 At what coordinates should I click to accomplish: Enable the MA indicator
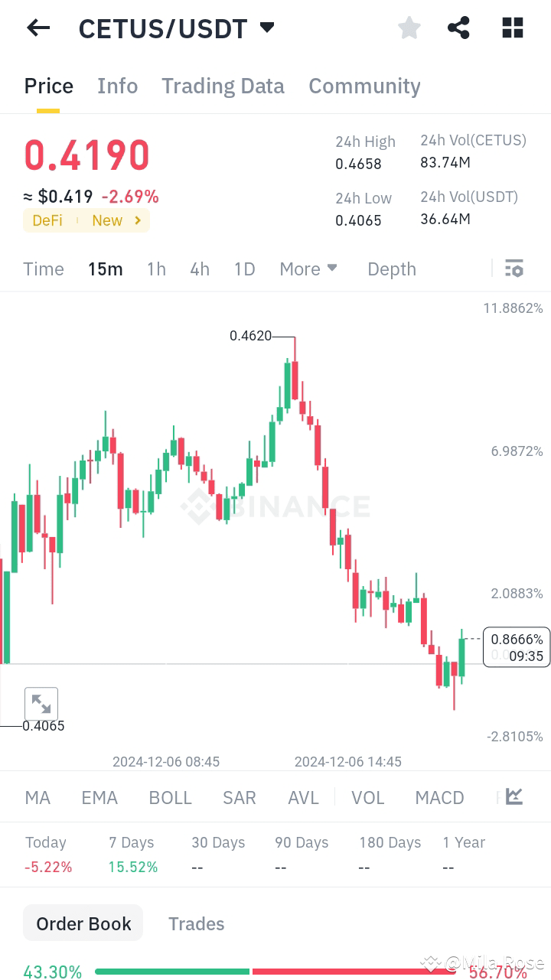pyautogui.click(x=37, y=797)
